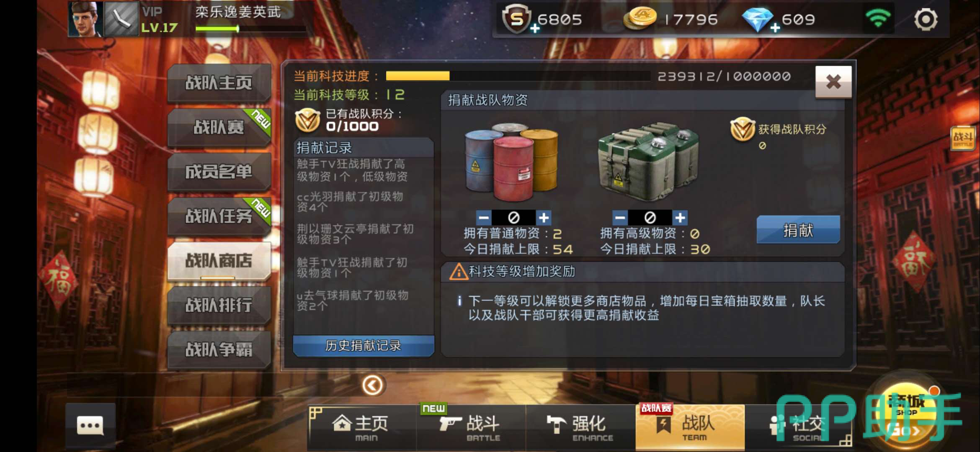Click the 捐献 donate button
980x452 pixels.
click(x=798, y=230)
